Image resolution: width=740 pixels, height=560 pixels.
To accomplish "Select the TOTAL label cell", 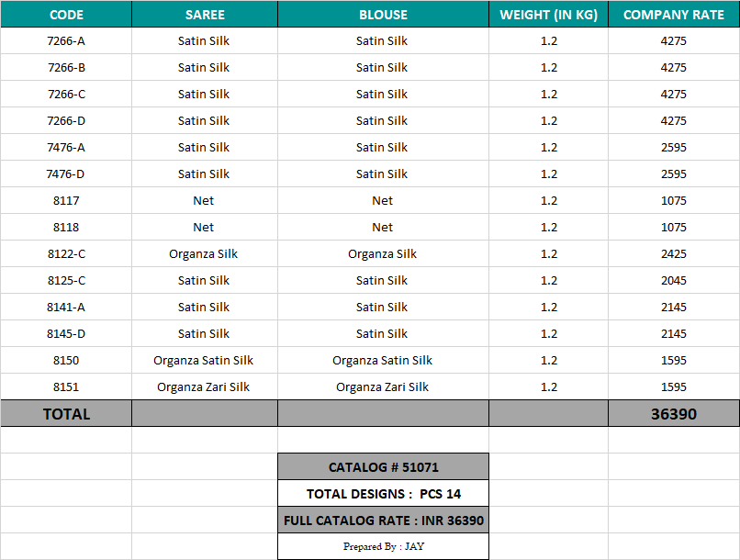I will pyautogui.click(x=66, y=414).
